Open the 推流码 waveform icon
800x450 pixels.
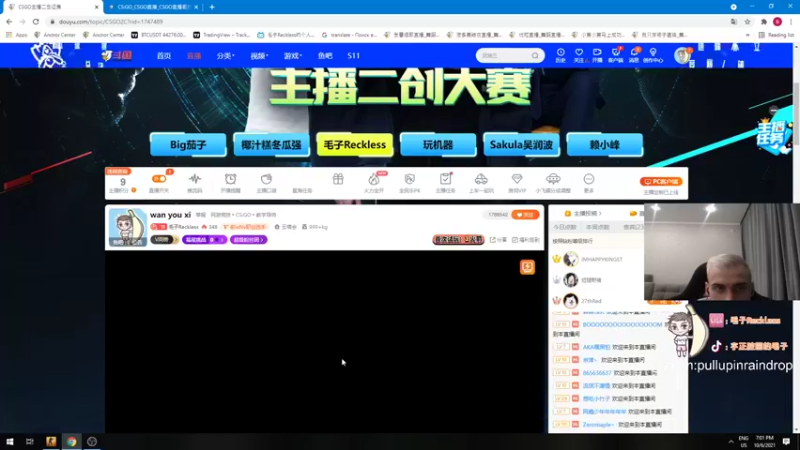click(194, 179)
